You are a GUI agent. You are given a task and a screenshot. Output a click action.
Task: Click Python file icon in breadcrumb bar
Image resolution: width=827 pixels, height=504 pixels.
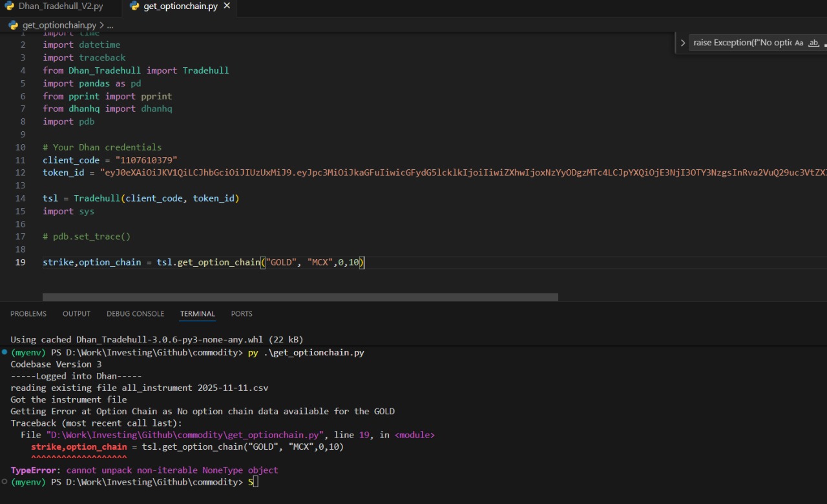point(13,25)
